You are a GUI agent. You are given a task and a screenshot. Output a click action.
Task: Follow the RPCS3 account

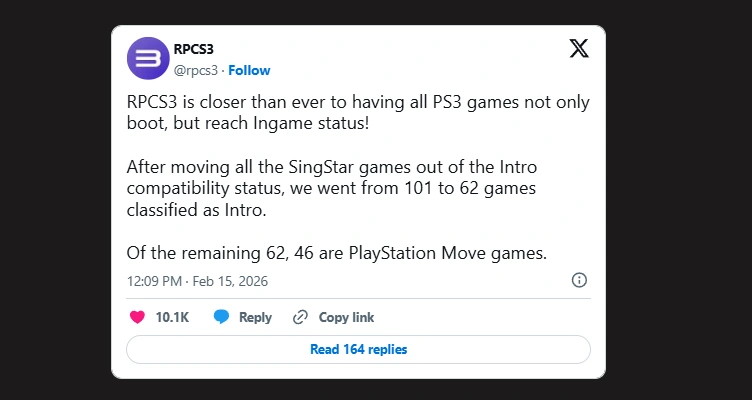click(x=249, y=70)
